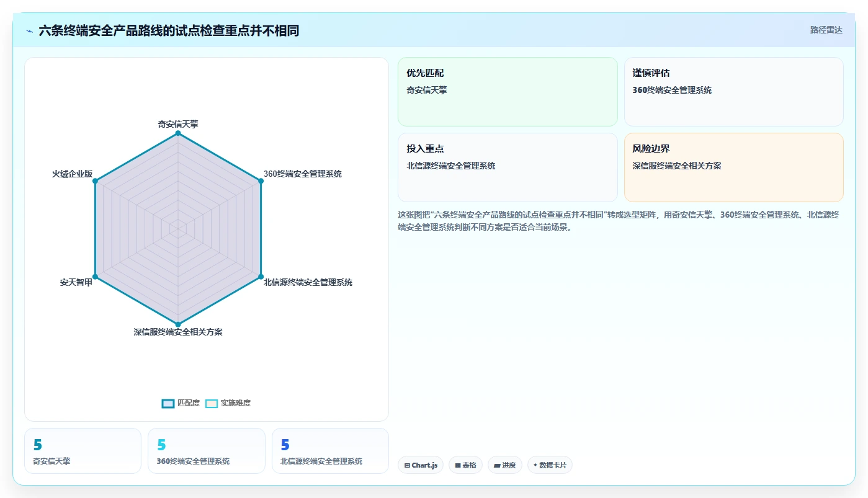Open the 投入重点 card

[x=508, y=167]
